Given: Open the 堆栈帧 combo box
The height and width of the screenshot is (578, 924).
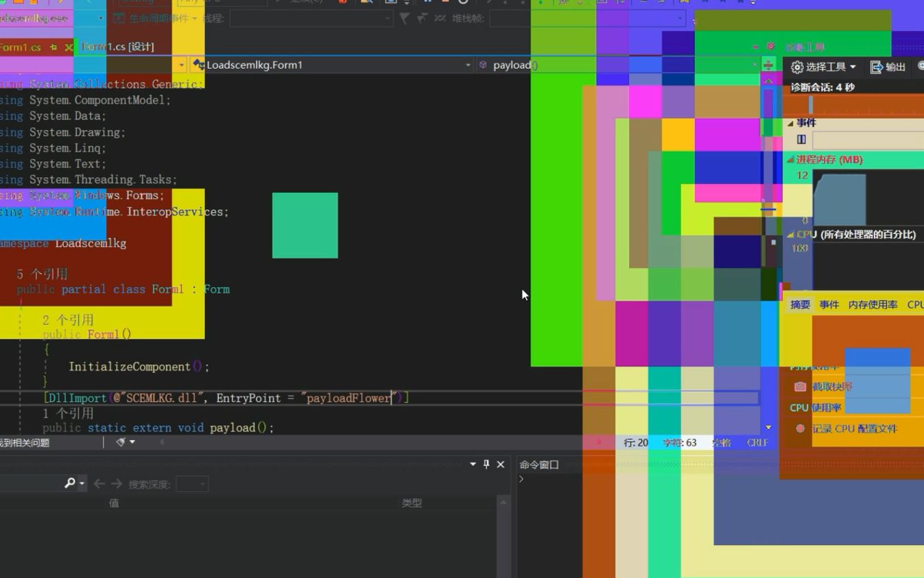Looking at the screenshot, I should click(x=587, y=19).
